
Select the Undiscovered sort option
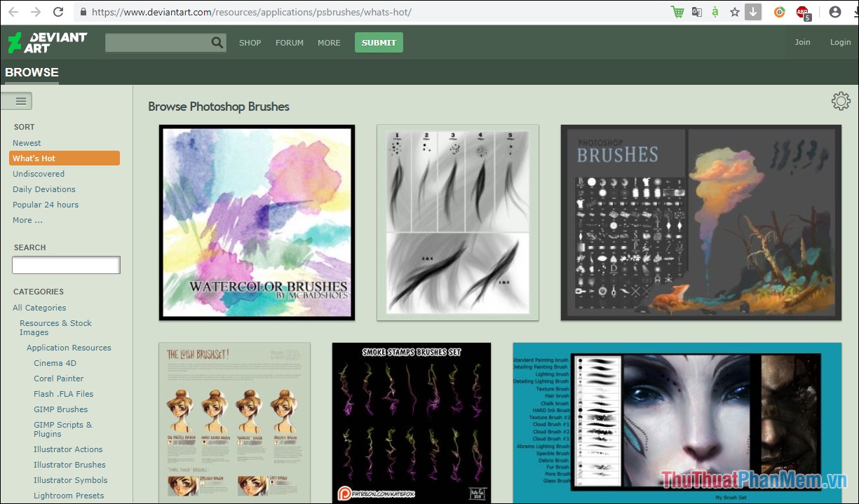pos(38,173)
